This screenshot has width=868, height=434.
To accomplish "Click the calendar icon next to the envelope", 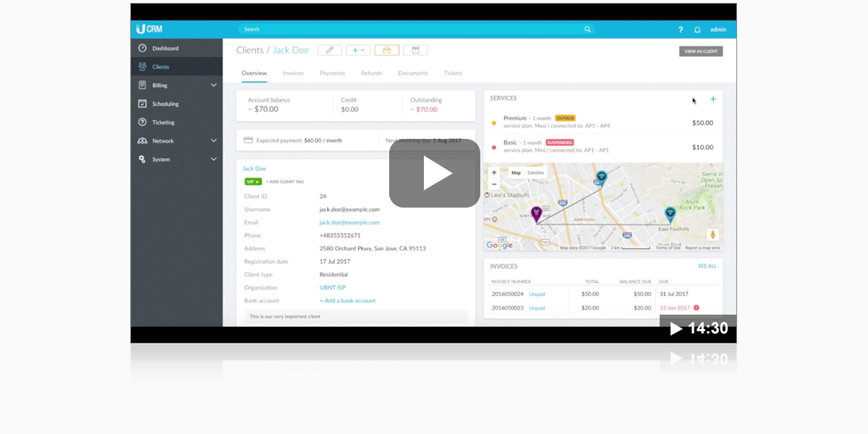I will (414, 50).
